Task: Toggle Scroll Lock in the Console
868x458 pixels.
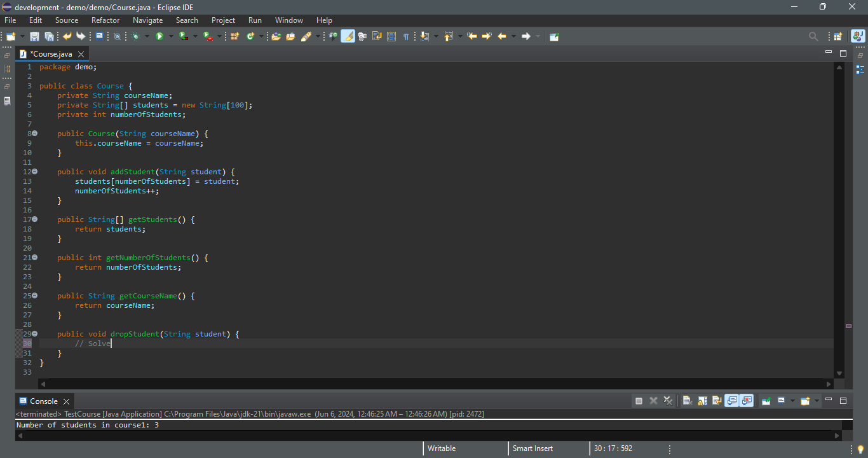Action: pos(702,401)
